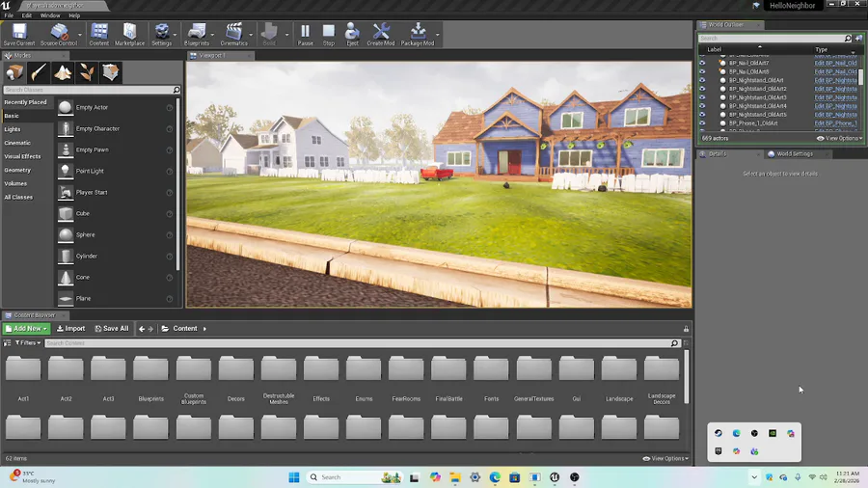This screenshot has height=488, width=868.
Task: Click the Import button
Action: (x=70, y=329)
